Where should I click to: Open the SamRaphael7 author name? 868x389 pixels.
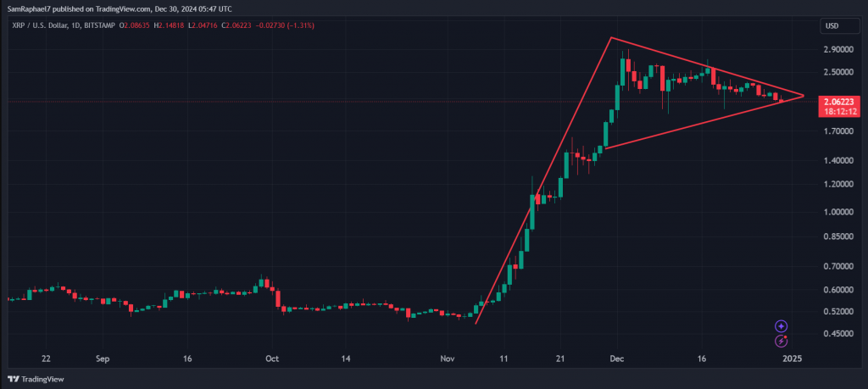click(28, 6)
